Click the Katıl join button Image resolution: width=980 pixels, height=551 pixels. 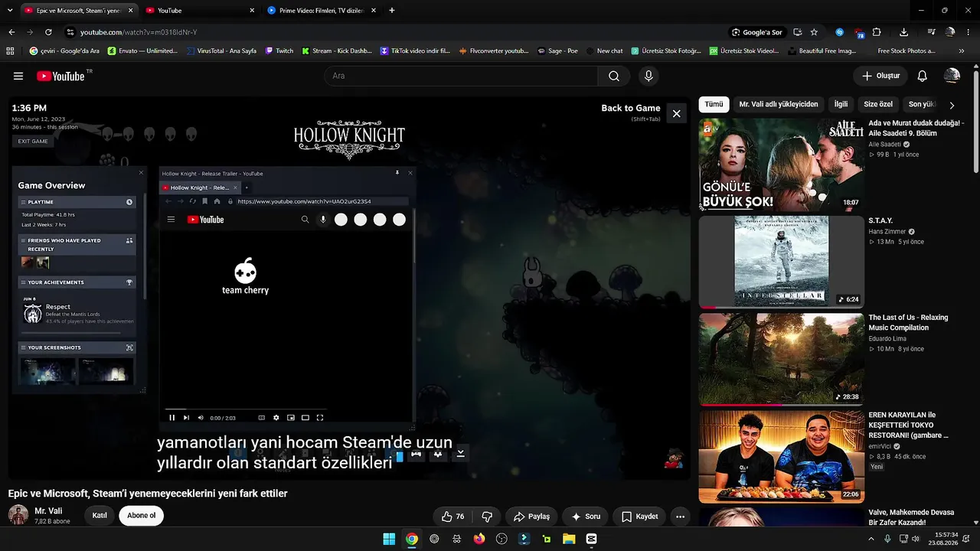coord(100,516)
